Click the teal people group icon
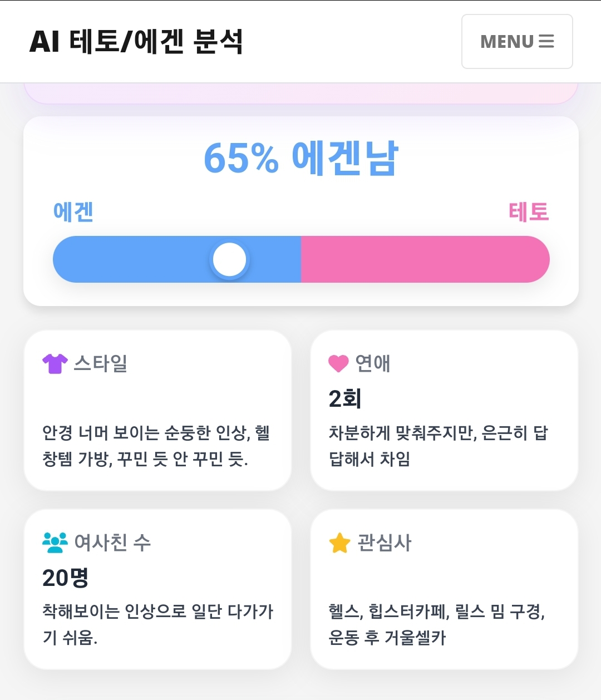Image resolution: width=601 pixels, height=700 pixels. tap(55, 543)
